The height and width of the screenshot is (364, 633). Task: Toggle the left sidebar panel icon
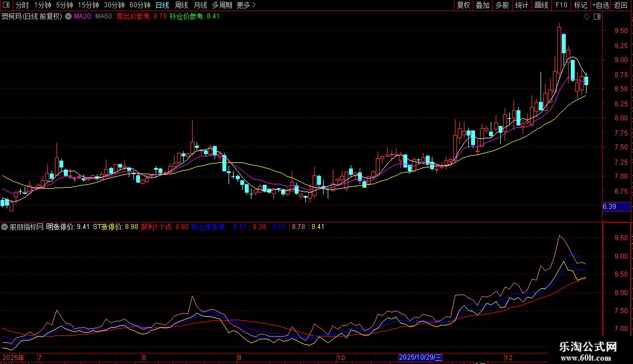click(x=6, y=5)
